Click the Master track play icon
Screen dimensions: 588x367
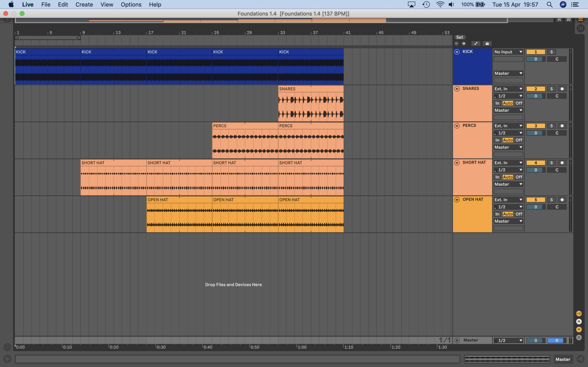click(457, 340)
